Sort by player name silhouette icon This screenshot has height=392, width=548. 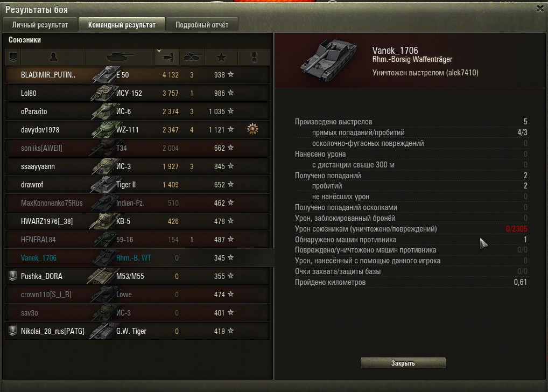click(53, 57)
